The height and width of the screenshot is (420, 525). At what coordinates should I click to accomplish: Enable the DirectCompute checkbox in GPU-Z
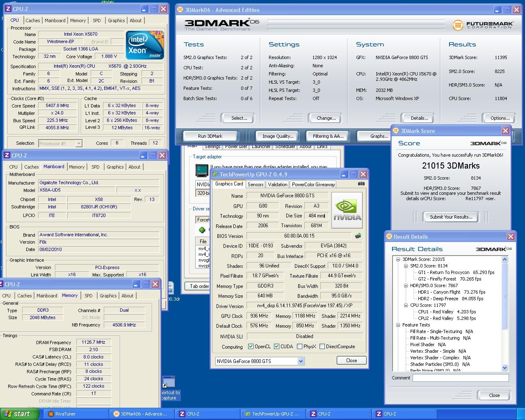coord(322,347)
